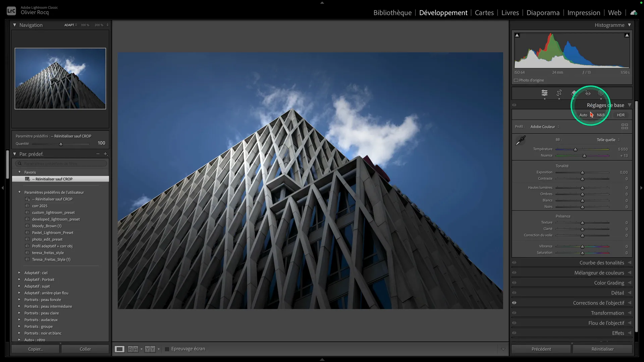Screen dimensions: 644x362
Task: Open the Masking tool icon
Action: point(601,93)
